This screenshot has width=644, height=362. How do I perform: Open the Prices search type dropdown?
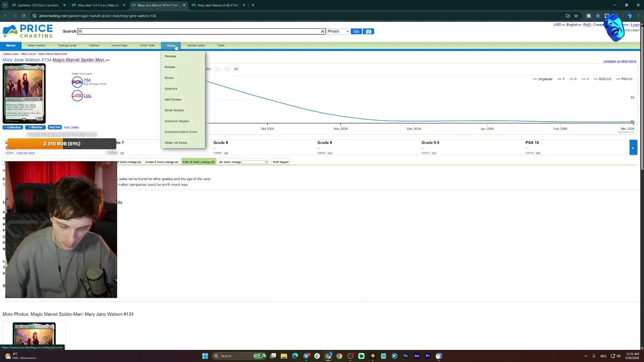point(338,31)
